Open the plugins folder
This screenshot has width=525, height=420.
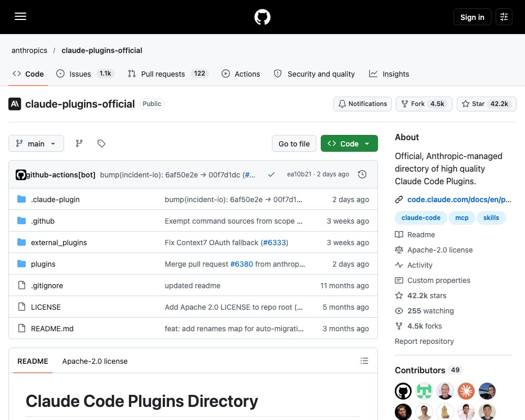coord(43,264)
